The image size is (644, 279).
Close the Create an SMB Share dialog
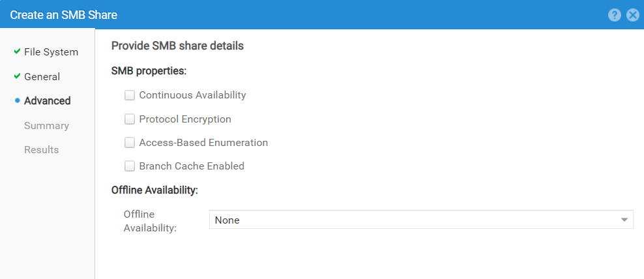(x=632, y=15)
